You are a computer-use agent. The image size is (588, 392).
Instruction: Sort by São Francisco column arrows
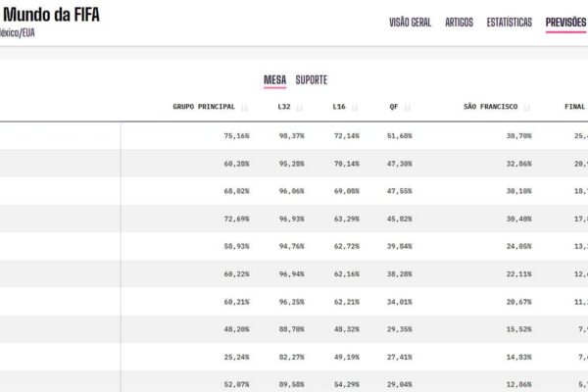527,107
